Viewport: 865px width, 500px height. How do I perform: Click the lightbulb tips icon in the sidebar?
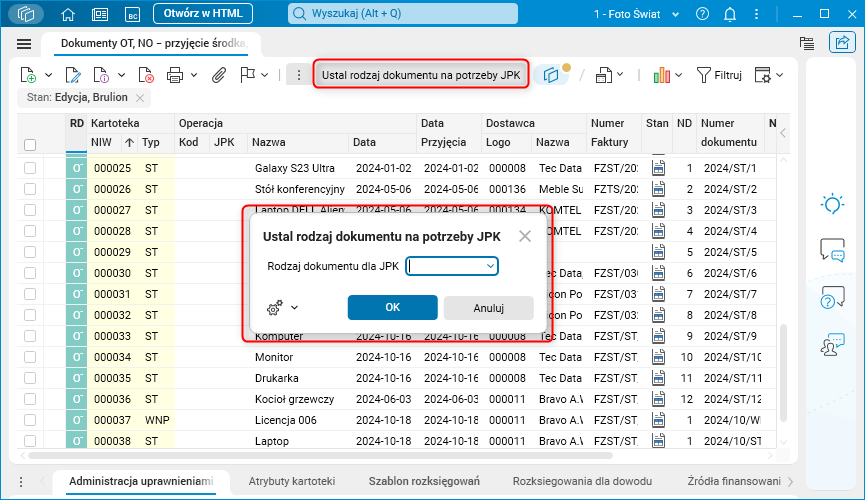pyautogui.click(x=832, y=205)
